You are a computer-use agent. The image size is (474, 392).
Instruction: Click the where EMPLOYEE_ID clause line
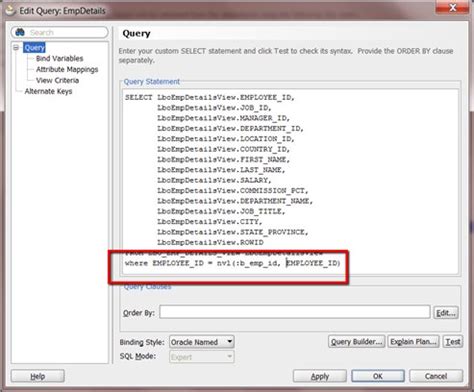[x=233, y=263]
